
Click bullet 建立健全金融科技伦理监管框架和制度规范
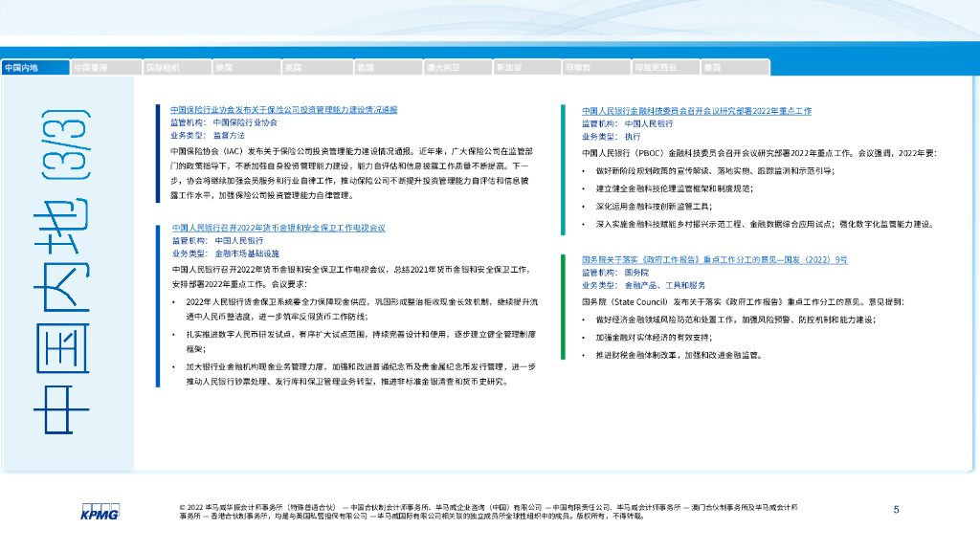pos(675,188)
